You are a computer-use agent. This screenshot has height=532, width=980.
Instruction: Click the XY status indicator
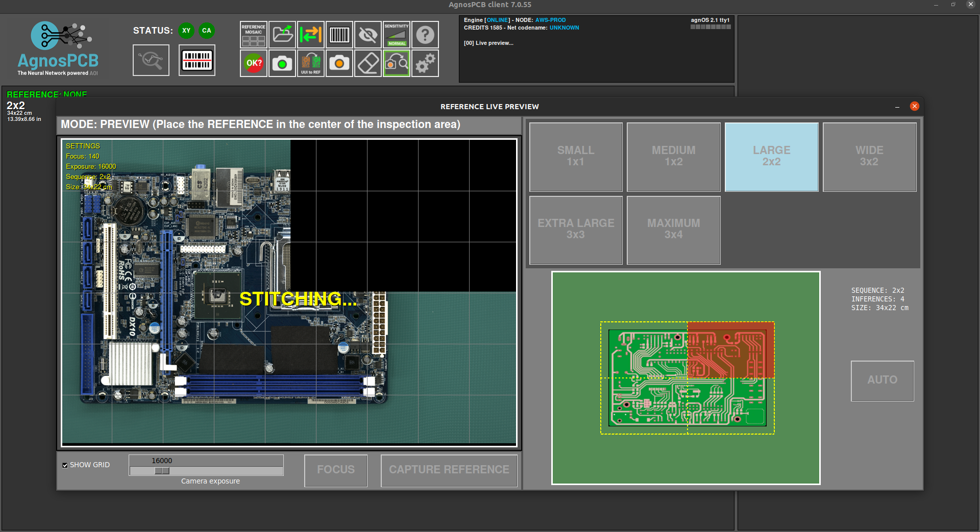(x=186, y=31)
